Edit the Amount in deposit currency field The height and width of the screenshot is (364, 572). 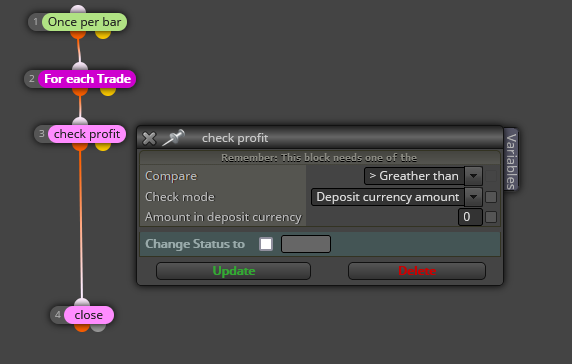click(470, 217)
